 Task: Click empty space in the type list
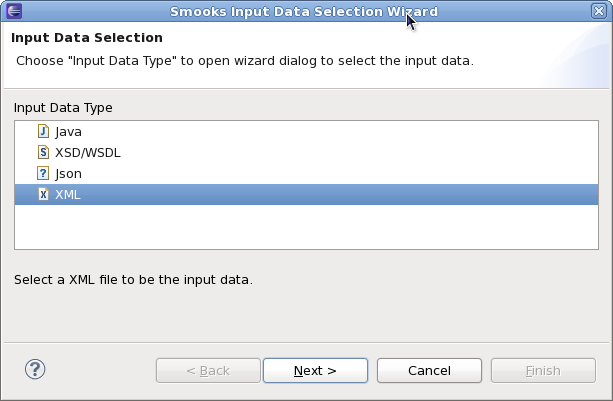point(300,228)
